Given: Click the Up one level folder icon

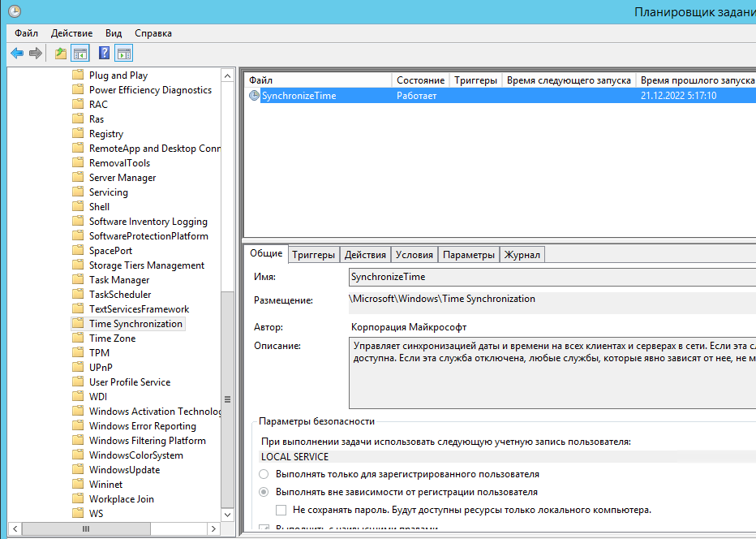Looking at the screenshot, I should pyautogui.click(x=61, y=54).
